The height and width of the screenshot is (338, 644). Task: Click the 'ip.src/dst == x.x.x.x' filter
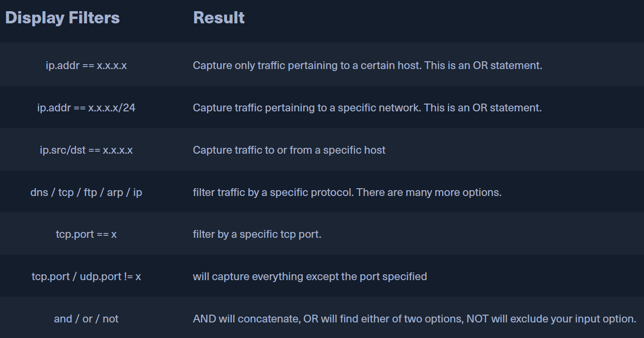click(x=87, y=150)
